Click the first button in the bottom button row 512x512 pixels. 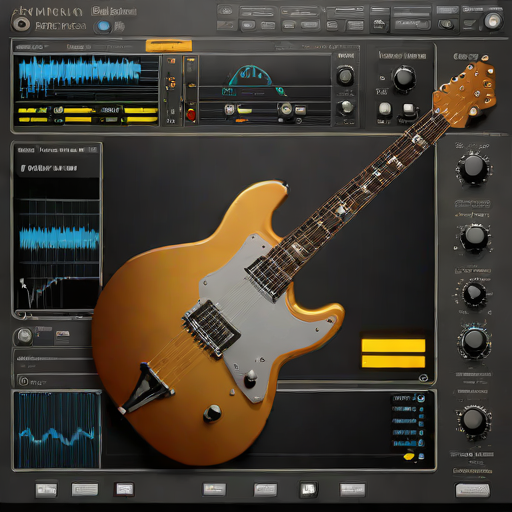[46, 490]
